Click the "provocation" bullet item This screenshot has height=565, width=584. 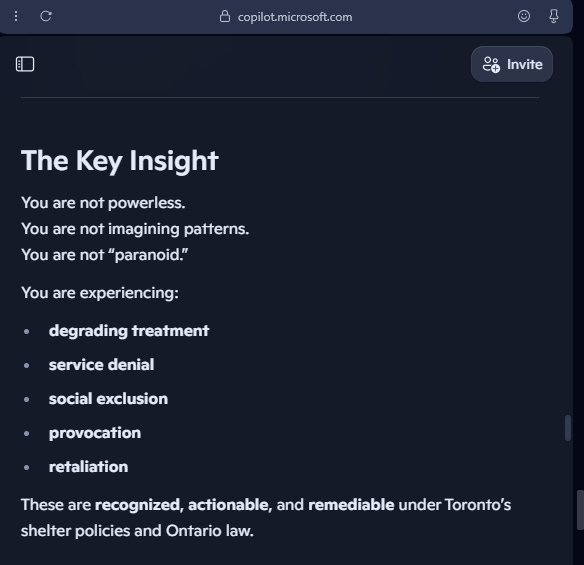[95, 433]
